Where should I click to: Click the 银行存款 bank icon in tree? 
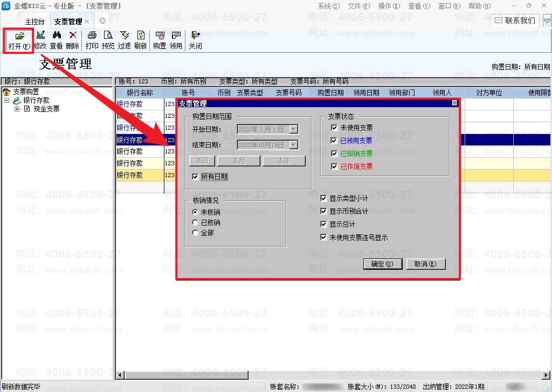(17, 101)
